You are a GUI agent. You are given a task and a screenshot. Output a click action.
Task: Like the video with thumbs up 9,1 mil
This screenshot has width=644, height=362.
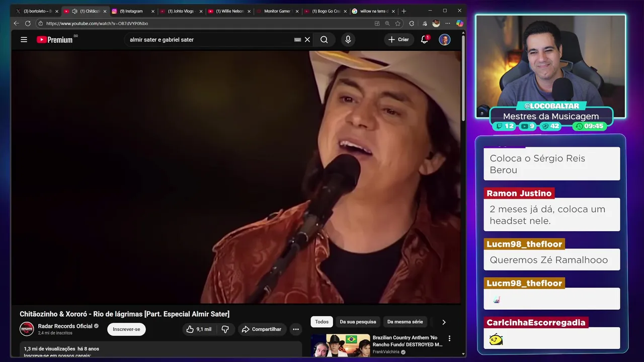pos(199,329)
